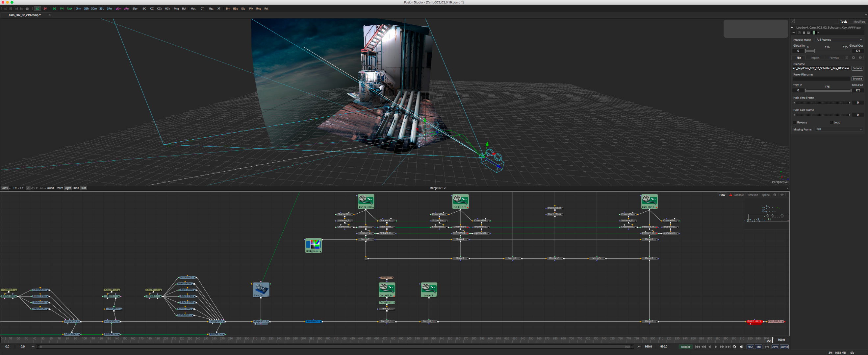
Task: Collapse the Loader4 tool header
Action: [792, 28]
